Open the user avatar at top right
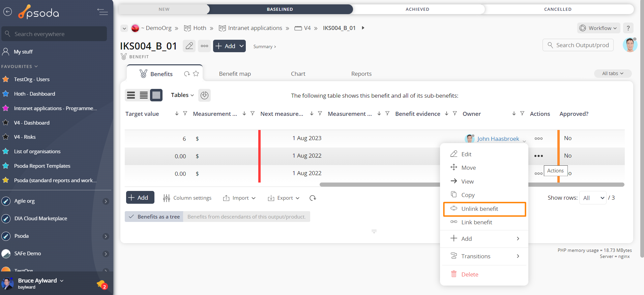Viewport: 644px width, 295px height. tap(630, 45)
